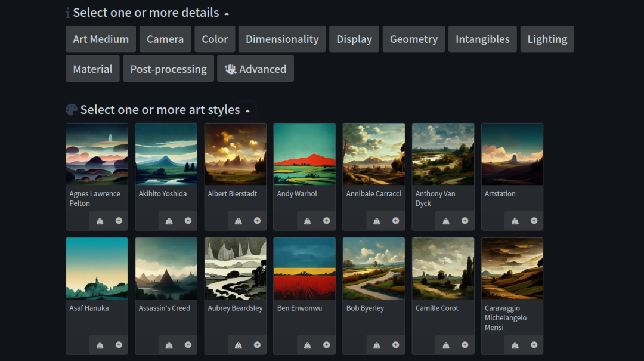Screen dimensions: 644x361
Task: Open the Camera details category
Action: click(165, 39)
